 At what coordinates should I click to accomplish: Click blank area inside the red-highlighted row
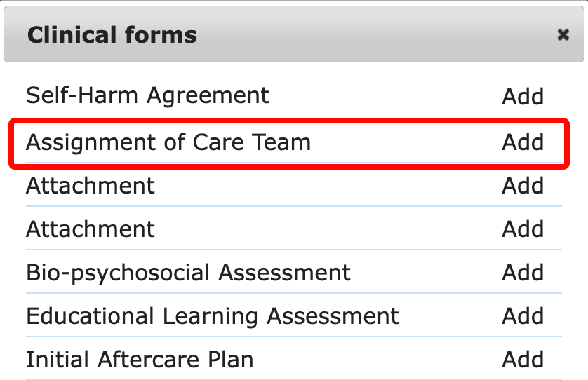coord(407,142)
